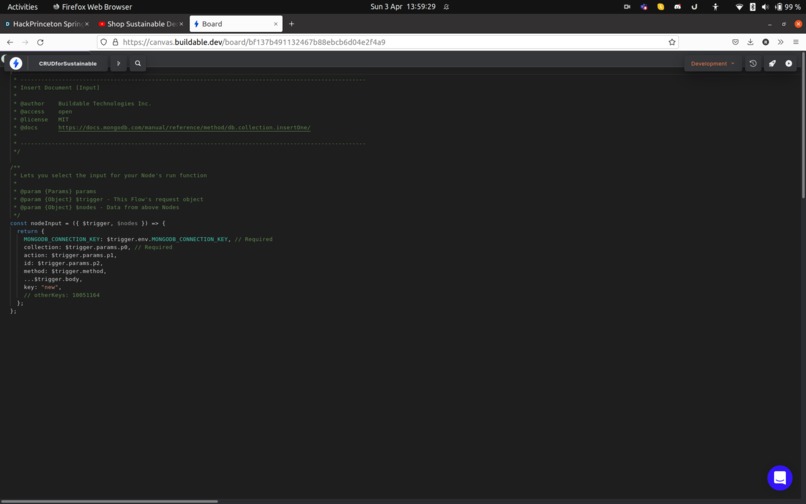Close the Shop Sustainable tab
This screenshot has height=504, width=806.
click(x=181, y=24)
